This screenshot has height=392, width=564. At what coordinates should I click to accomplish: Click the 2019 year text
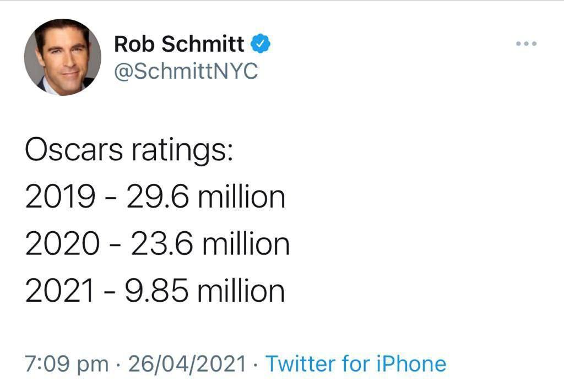(59, 198)
